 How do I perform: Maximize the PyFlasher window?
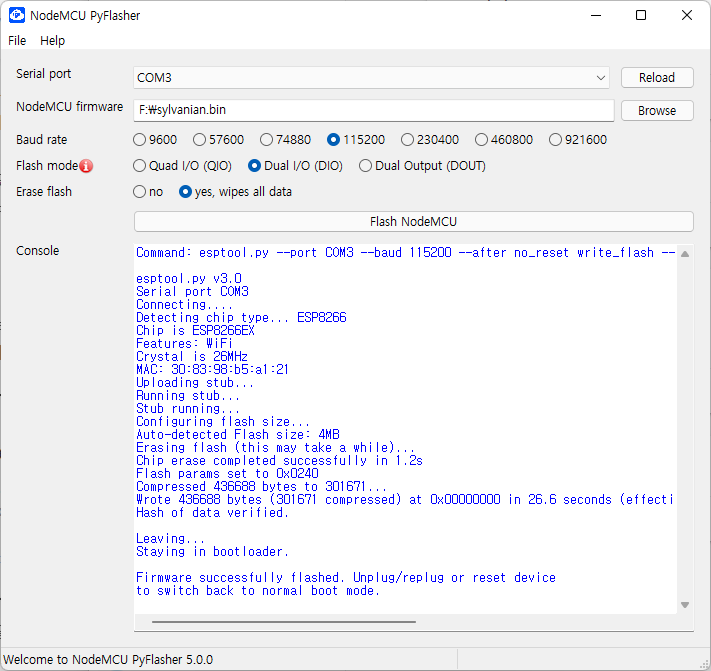(x=641, y=15)
